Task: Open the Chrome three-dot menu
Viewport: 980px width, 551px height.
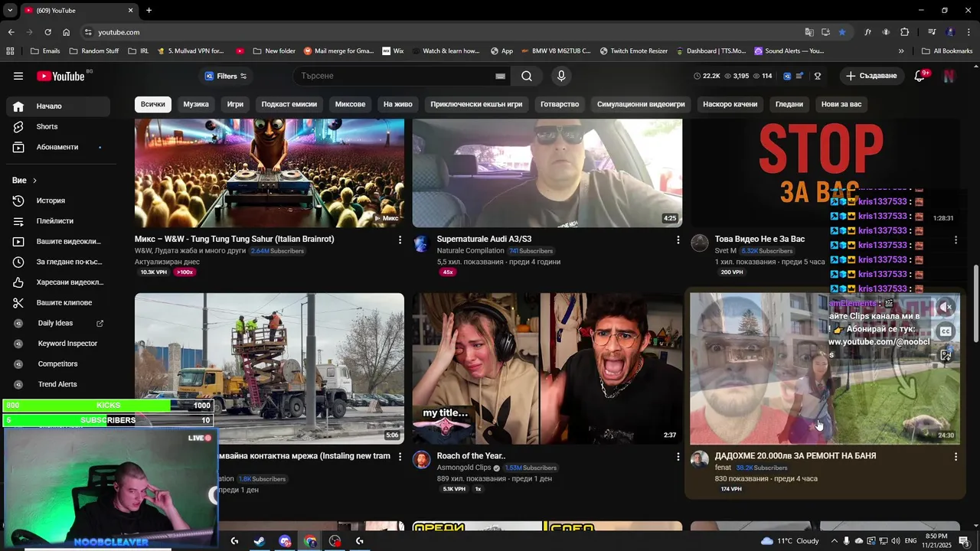Action: (x=969, y=32)
